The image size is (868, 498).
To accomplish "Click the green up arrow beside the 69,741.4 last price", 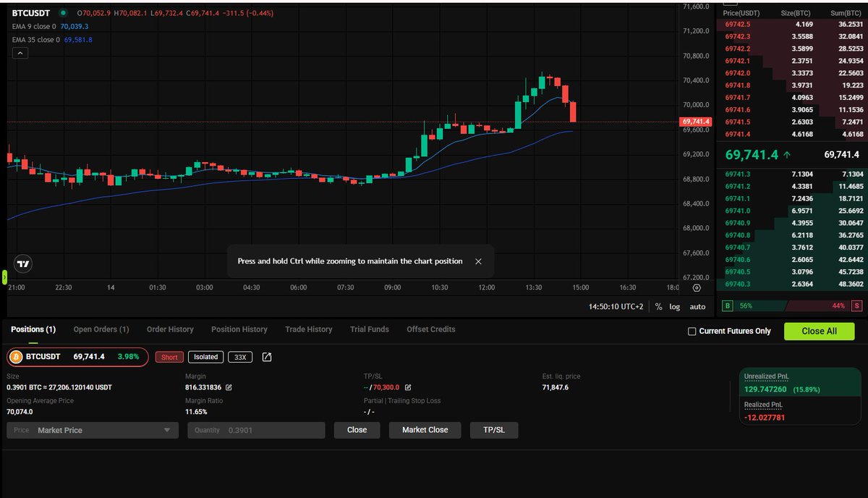I will [787, 155].
